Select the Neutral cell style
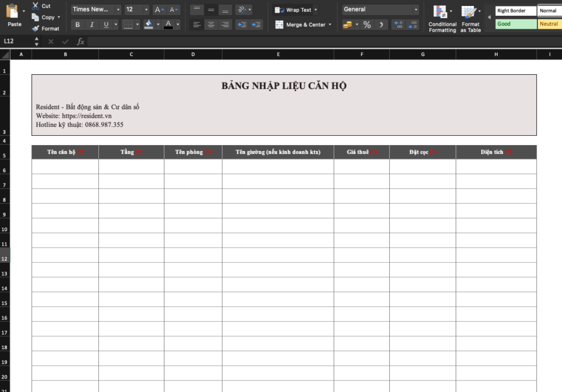The height and width of the screenshot is (392, 562). click(x=549, y=24)
